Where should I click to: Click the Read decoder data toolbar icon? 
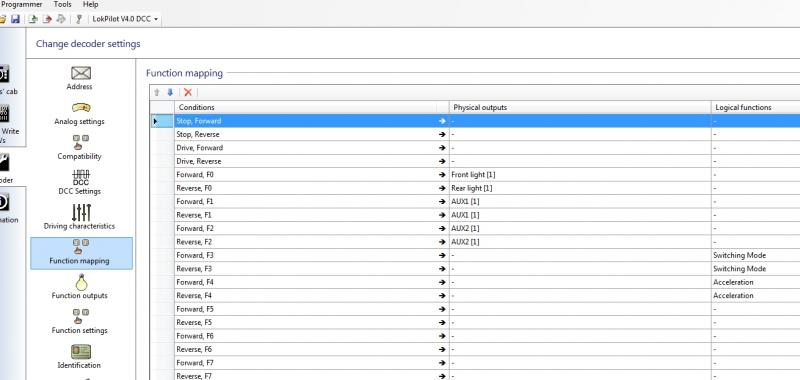[33, 19]
